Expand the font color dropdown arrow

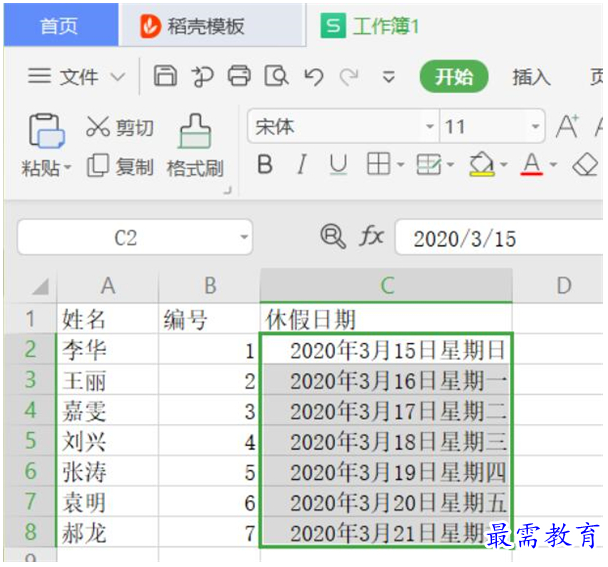coord(553,164)
